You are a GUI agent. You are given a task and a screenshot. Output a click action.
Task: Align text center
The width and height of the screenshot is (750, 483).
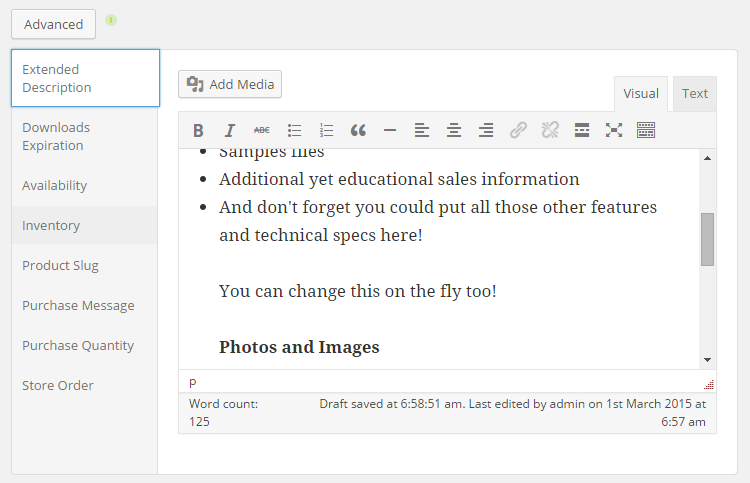pyautogui.click(x=454, y=130)
